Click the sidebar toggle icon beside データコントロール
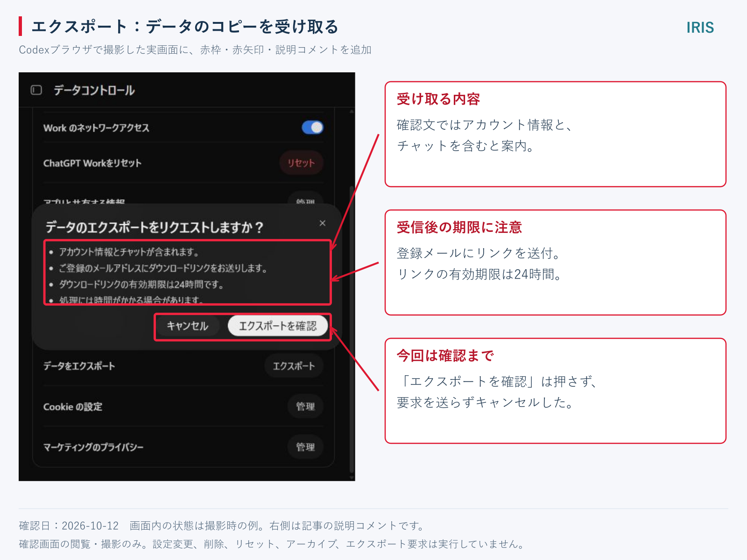 pos(36,90)
